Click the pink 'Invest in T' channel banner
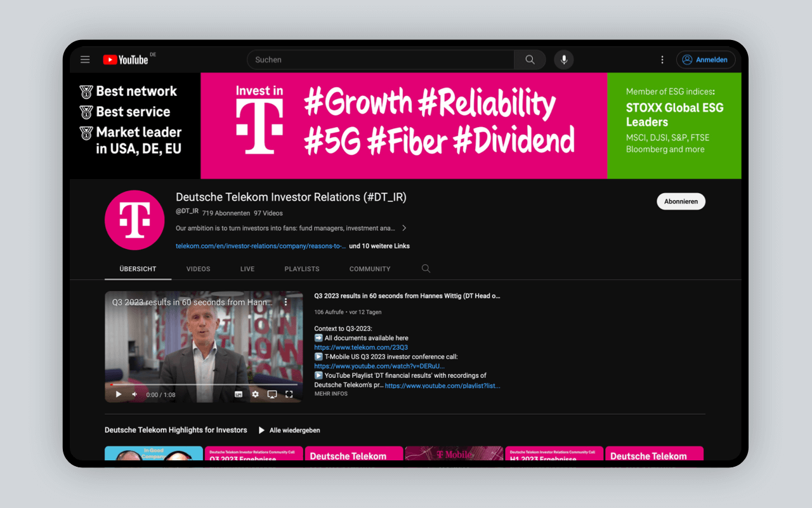 click(x=404, y=126)
